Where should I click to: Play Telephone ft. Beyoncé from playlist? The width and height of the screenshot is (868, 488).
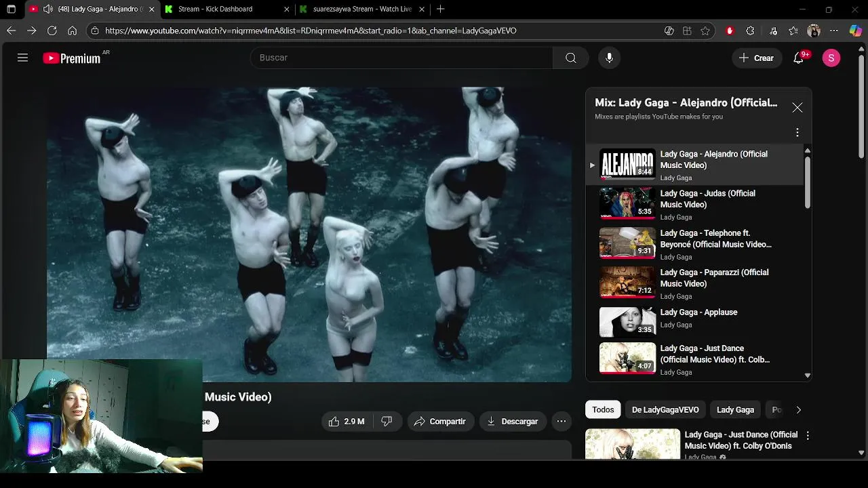pyautogui.click(x=694, y=244)
